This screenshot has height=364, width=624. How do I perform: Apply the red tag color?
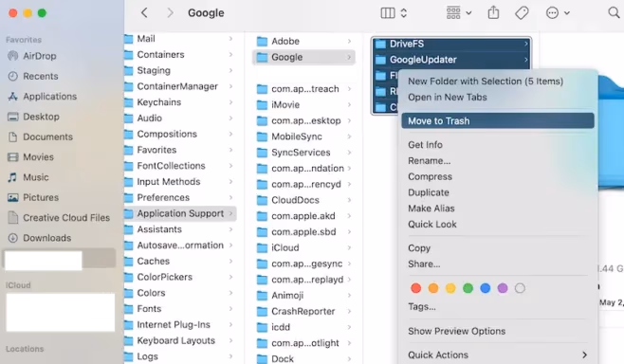(x=416, y=288)
